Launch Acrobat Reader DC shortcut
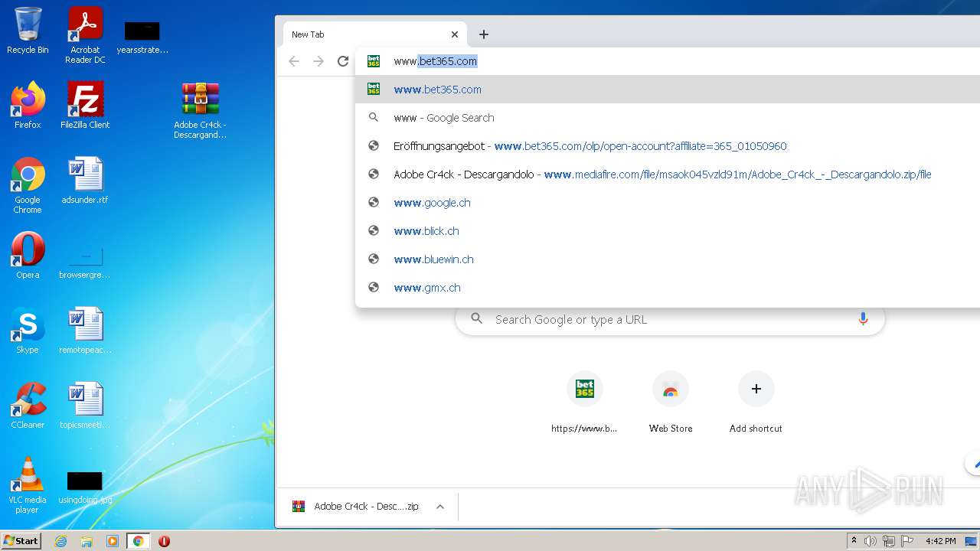This screenshot has height=551, width=980. click(x=85, y=35)
